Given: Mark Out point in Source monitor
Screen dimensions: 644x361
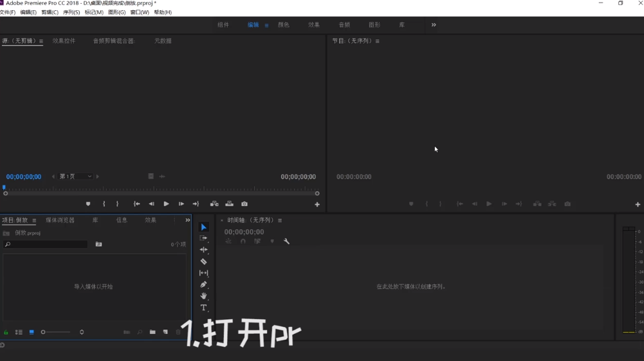Looking at the screenshot, I should (118, 204).
